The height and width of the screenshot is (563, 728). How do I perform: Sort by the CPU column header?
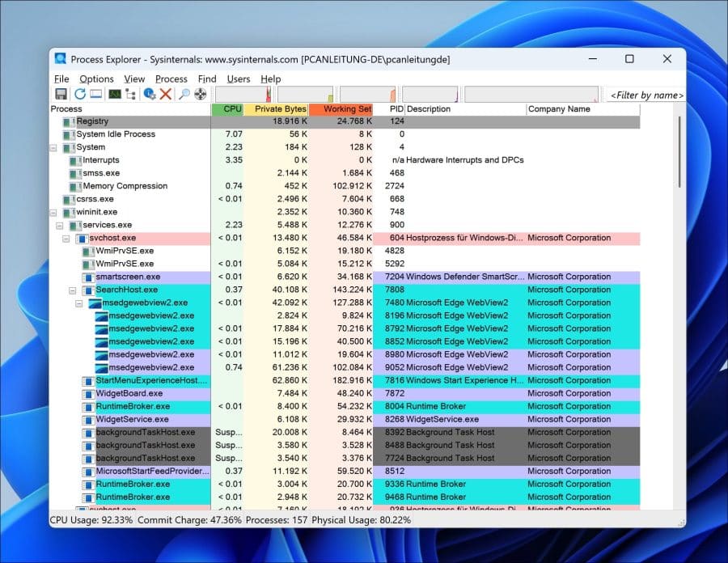(x=227, y=108)
